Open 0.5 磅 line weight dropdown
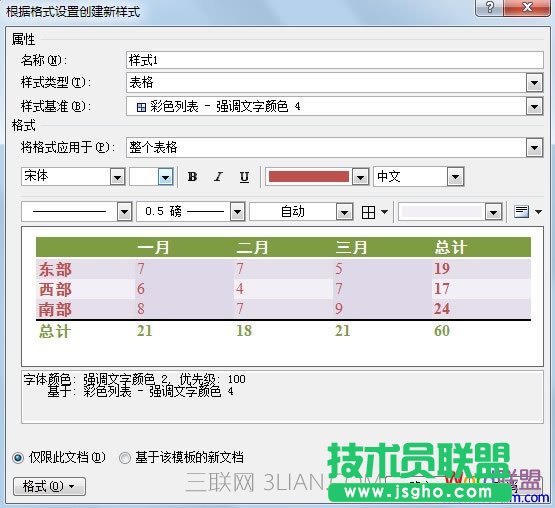This screenshot has width=555, height=508. (237, 212)
